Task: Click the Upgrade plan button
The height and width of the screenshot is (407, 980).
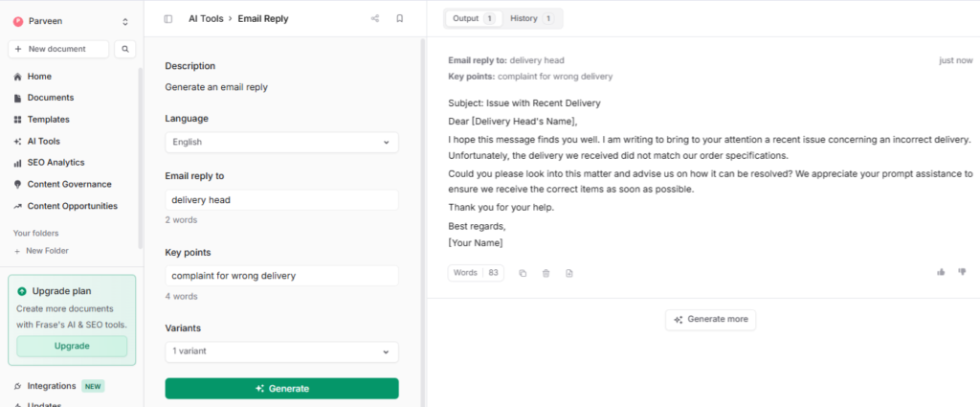Action: (x=72, y=346)
